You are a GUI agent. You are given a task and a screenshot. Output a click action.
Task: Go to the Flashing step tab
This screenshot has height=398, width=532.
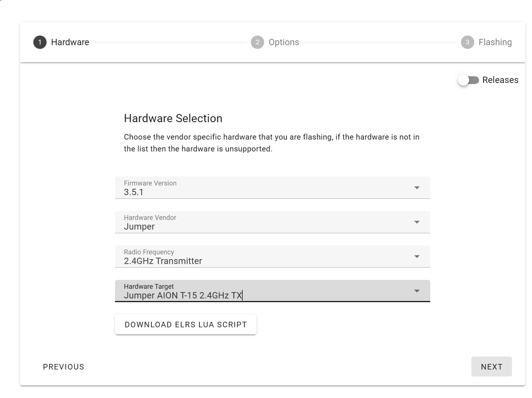(495, 42)
